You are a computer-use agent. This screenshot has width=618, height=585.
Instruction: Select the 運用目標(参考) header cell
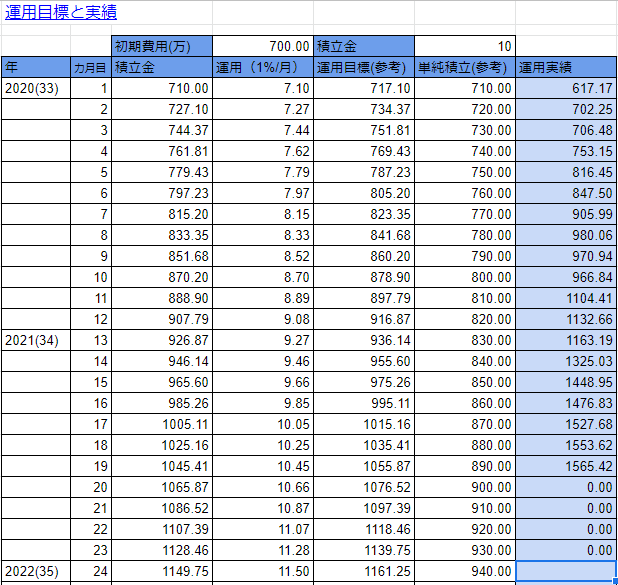pos(363,67)
